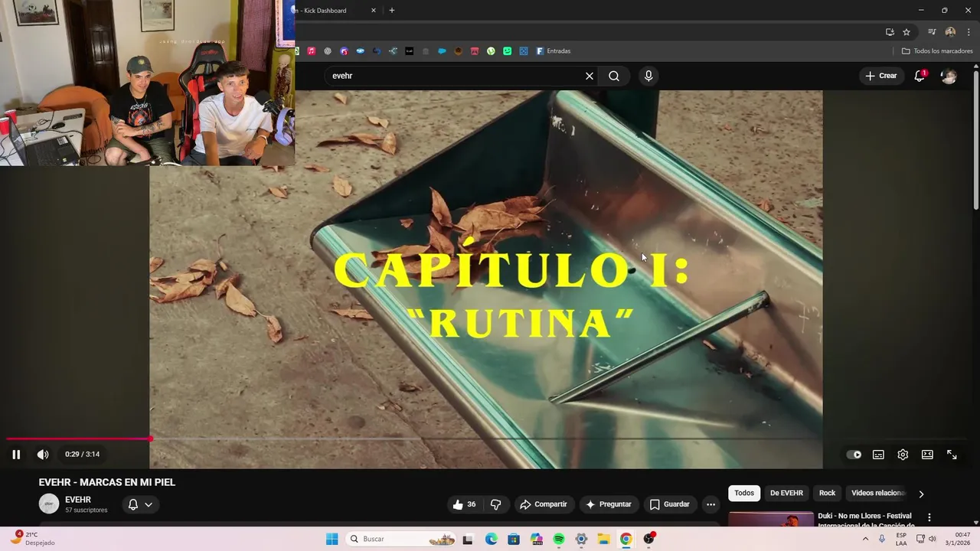Screen dimensions: 980x551
Task: Open the EVEHR channel name link
Action: pos(78,500)
